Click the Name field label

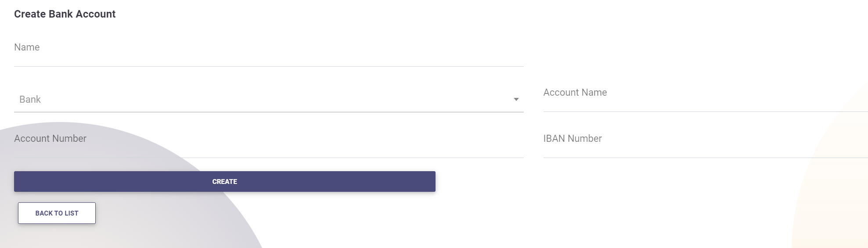pyautogui.click(x=27, y=47)
